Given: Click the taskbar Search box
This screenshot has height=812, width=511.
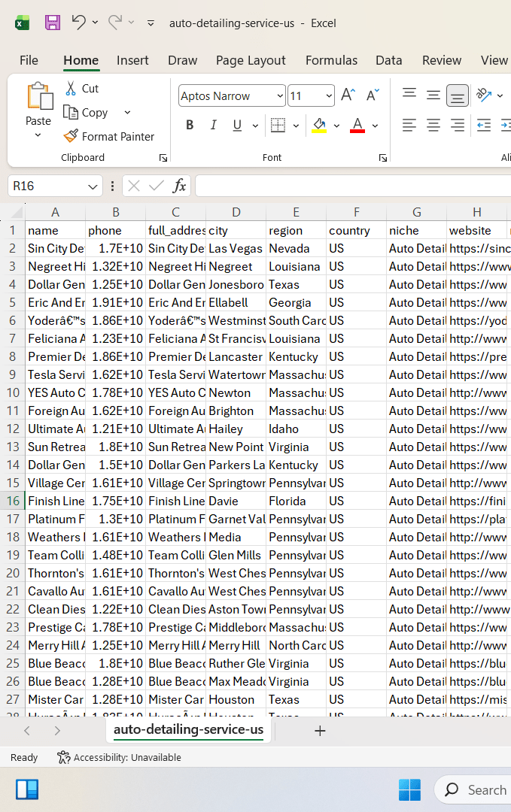Looking at the screenshot, I should click(473, 789).
